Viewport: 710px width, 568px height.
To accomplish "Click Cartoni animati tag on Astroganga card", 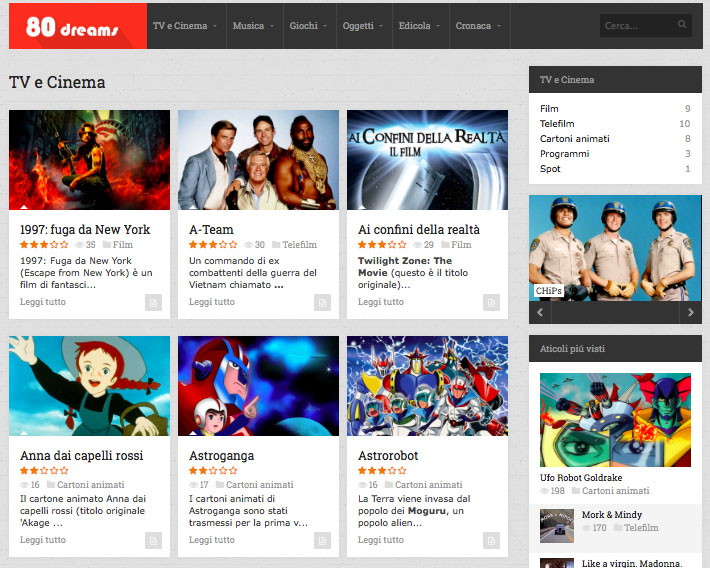I will (259, 485).
